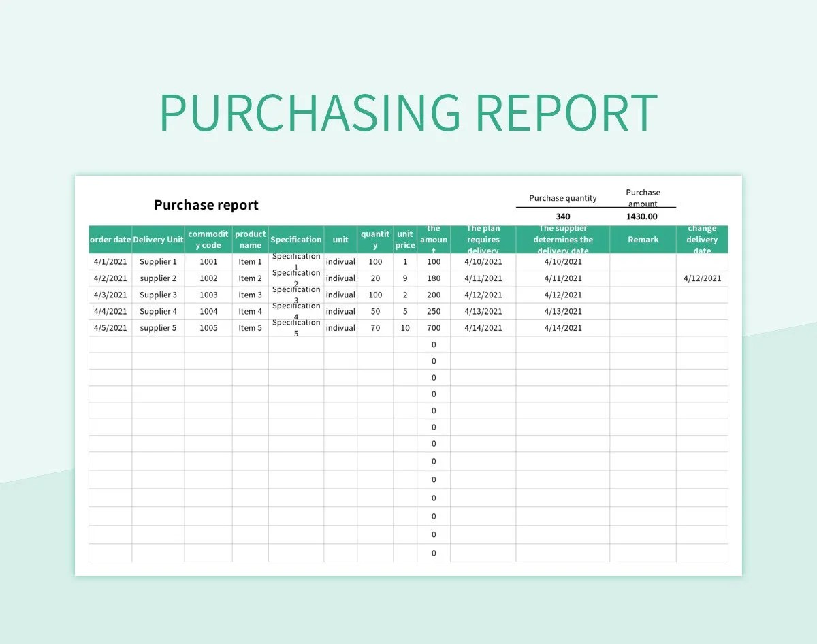Image resolution: width=817 pixels, height=644 pixels.
Task: Select commodity code cell 1005
Action: [208, 328]
